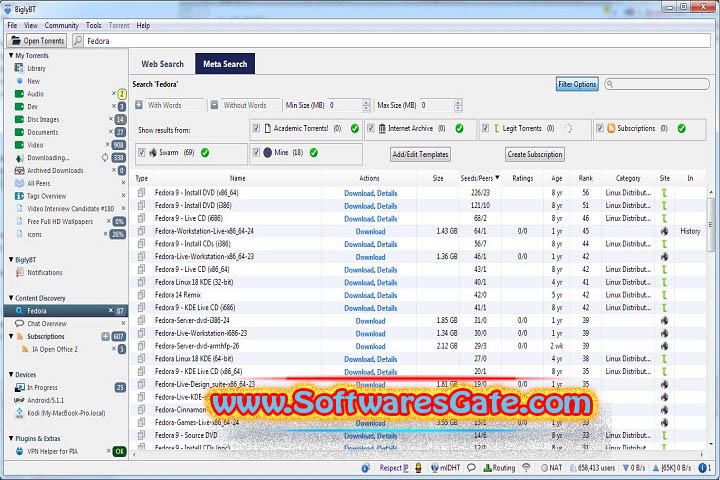This screenshot has height=480, width=720.
Task: Click Details link for Fedora 9 - Install DVD (x86_64)
Action: click(387, 193)
